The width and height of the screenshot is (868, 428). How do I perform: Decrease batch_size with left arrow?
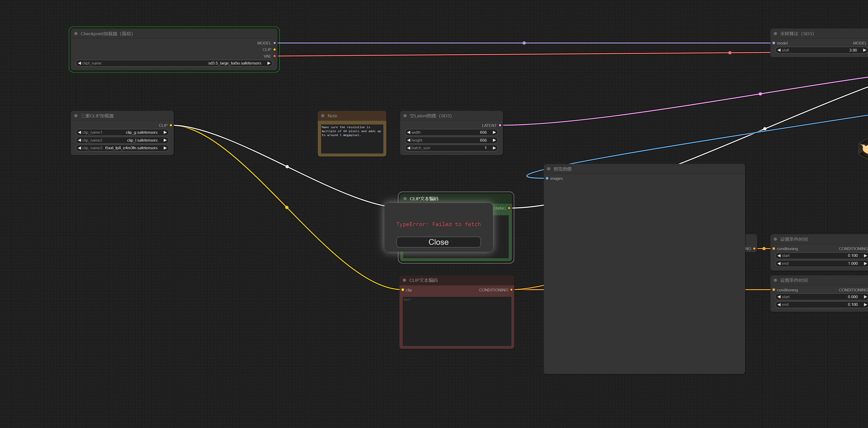[x=408, y=148]
